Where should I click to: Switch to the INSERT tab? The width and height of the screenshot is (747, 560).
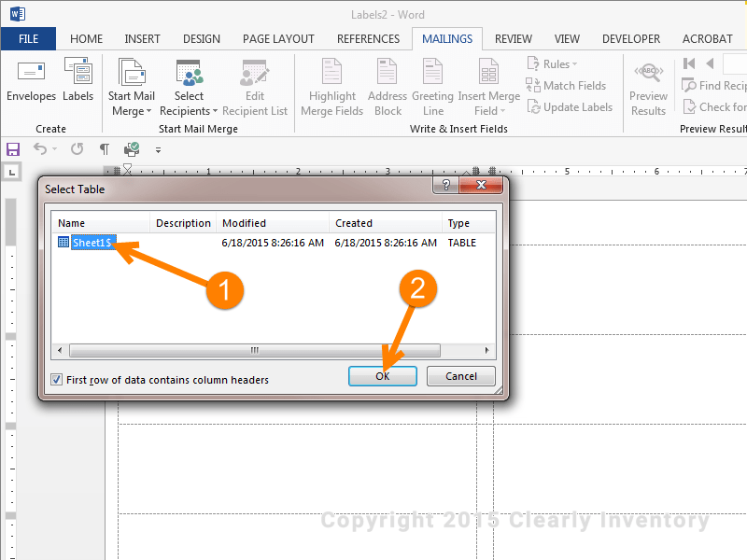point(142,39)
